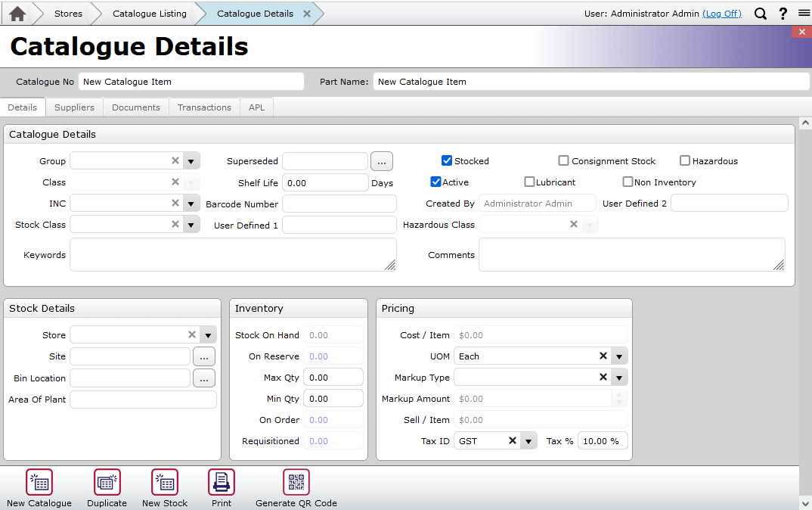Viewport: 812px width, 510px height.
Task: Expand the UOM dropdown
Action: 619,356
